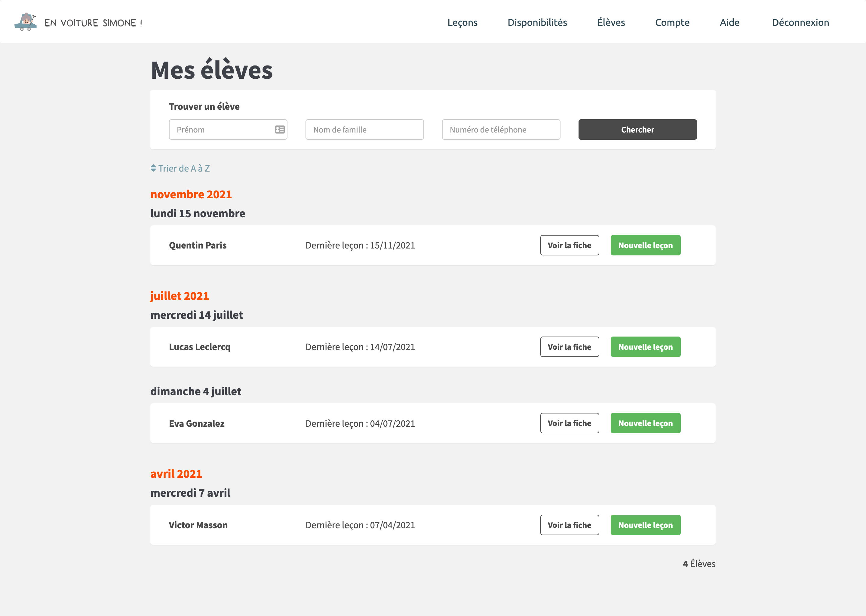Screen dimensions: 866x616
Task: Sort students with Trier de A à Z
Action: [180, 168]
